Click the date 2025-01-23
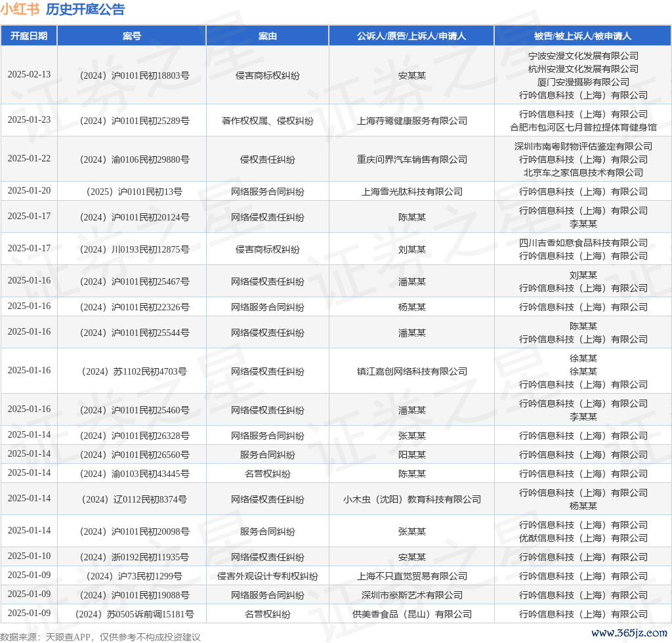 tap(29, 120)
